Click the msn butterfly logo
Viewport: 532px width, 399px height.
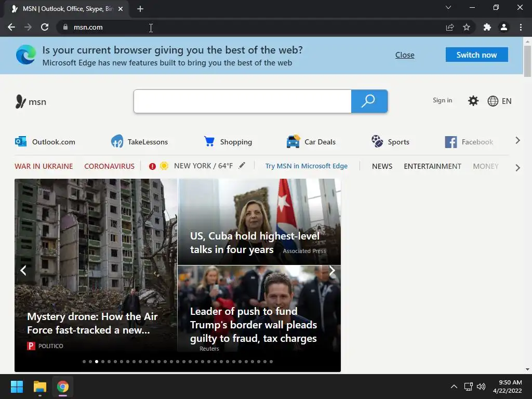pos(31,101)
